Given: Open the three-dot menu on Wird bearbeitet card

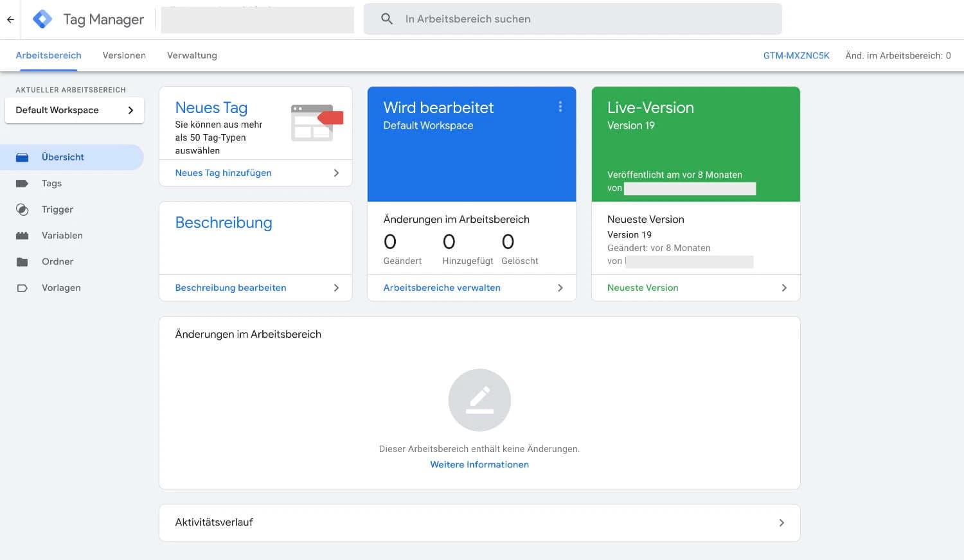Looking at the screenshot, I should [x=560, y=107].
